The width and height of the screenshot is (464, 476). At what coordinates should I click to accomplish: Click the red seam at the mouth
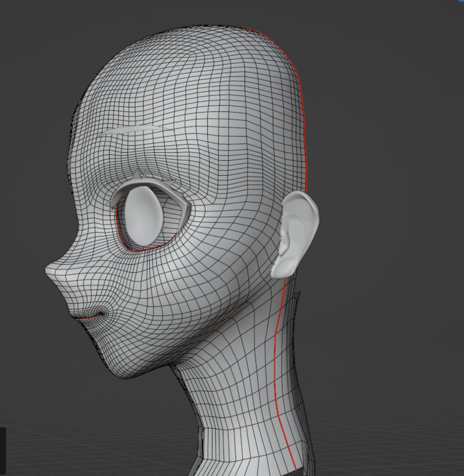pos(89,317)
